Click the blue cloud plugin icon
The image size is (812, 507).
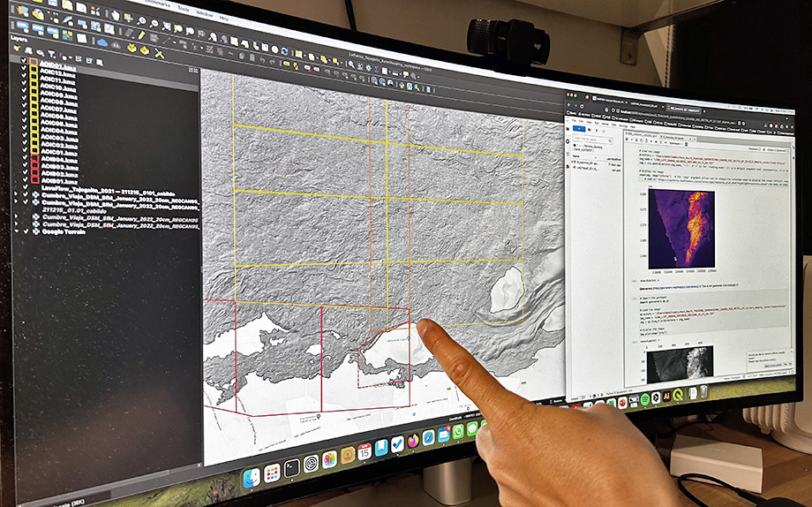[102, 42]
